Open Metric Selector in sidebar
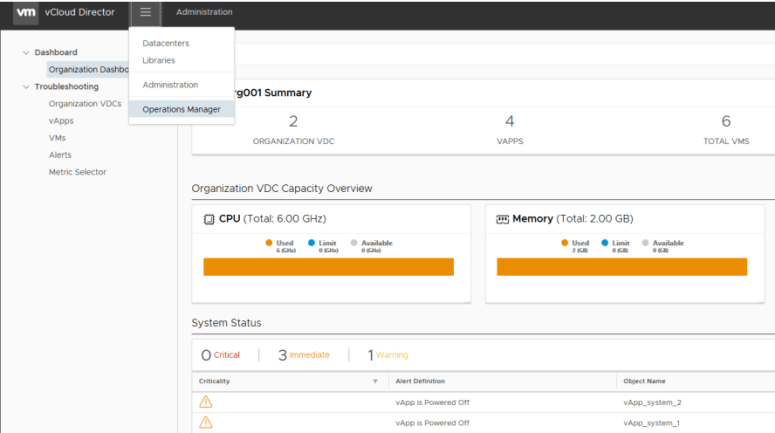 (77, 172)
